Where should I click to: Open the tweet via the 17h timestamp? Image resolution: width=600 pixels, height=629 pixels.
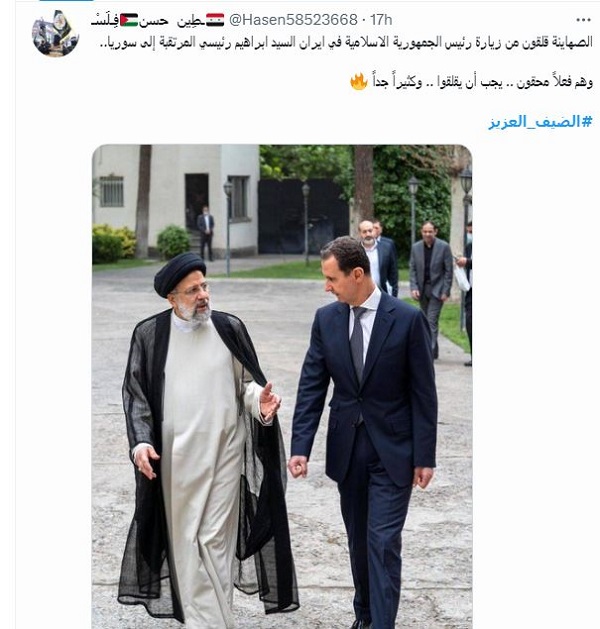[381, 20]
